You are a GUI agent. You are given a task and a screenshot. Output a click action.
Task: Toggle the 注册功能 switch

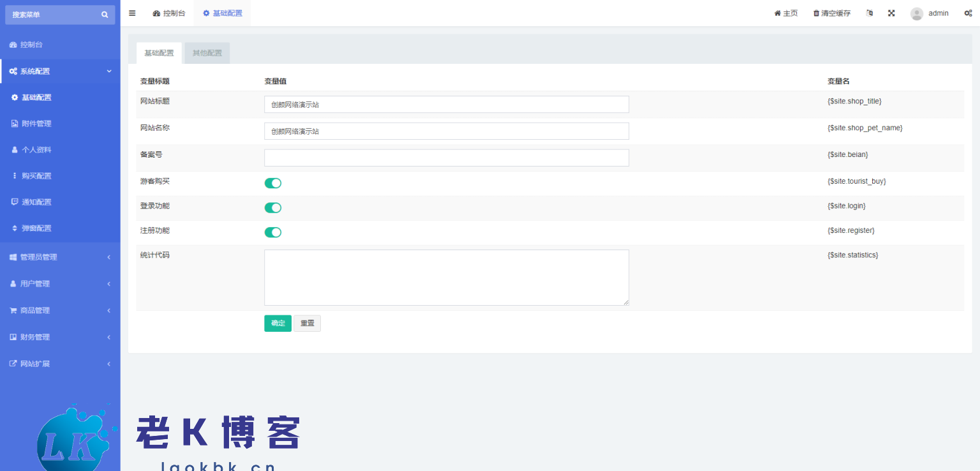coord(273,232)
